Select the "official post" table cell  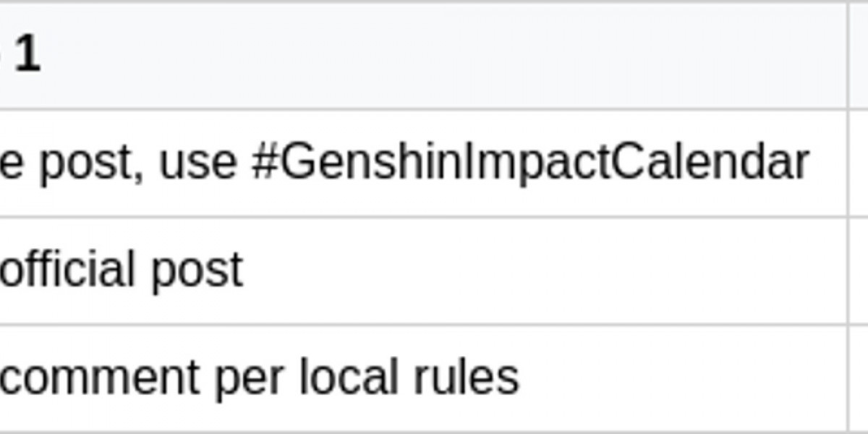[x=423, y=270]
